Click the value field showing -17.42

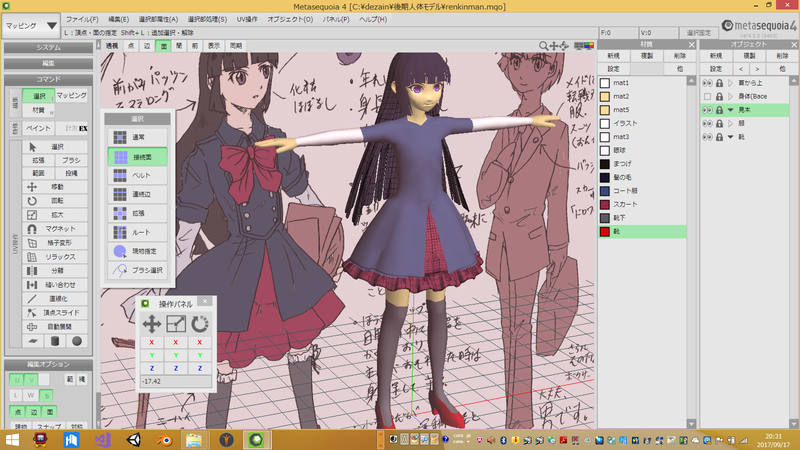pos(176,382)
